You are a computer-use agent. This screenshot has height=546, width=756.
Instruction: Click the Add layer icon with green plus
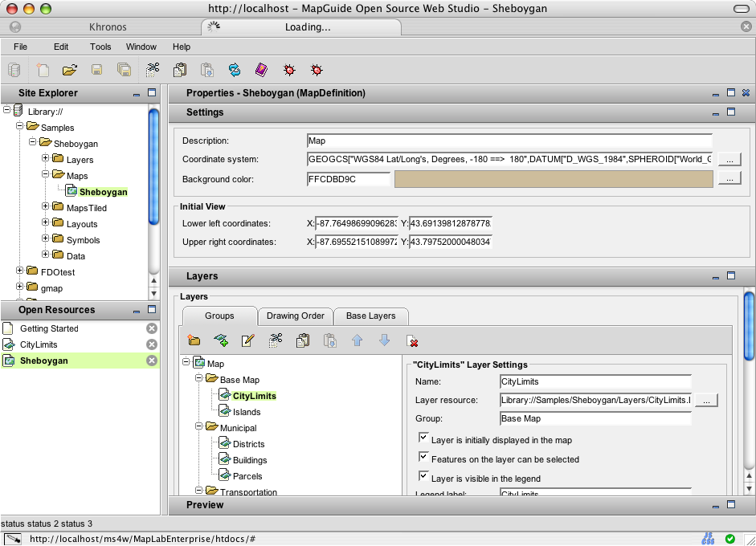221,340
